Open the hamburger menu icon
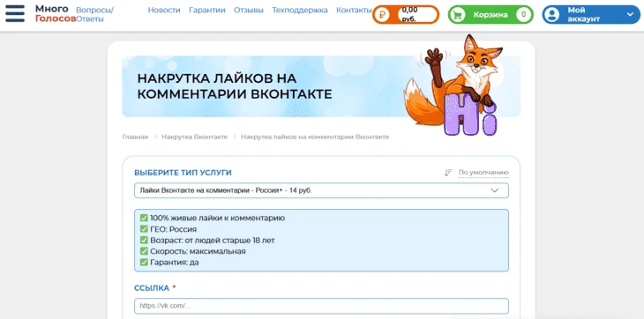Viewport: 644px width, 319px height. pyautogui.click(x=15, y=13)
